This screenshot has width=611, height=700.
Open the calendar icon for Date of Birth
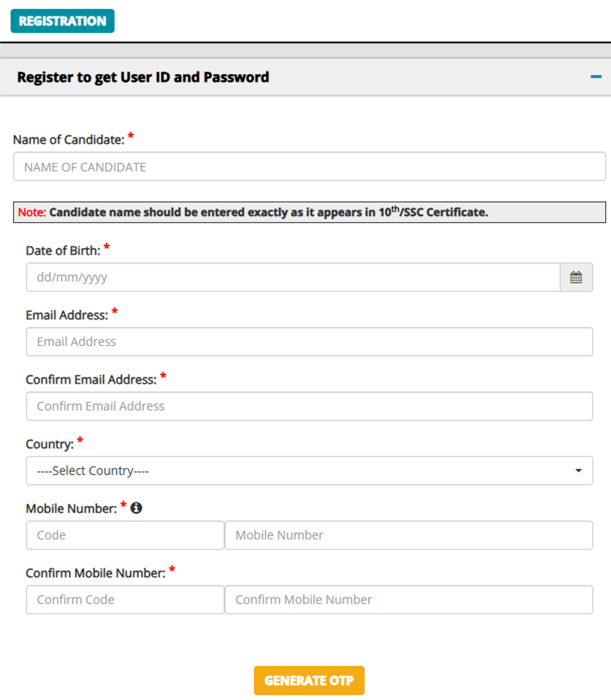click(x=577, y=278)
